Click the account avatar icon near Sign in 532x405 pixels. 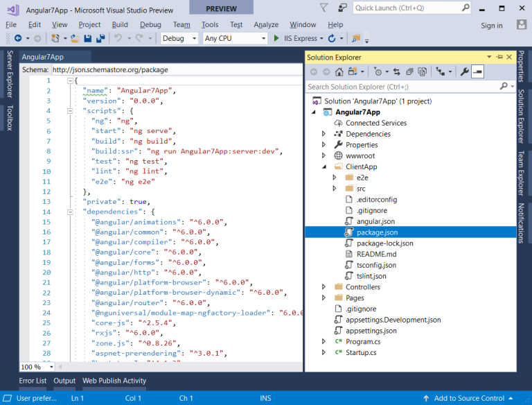[x=522, y=25]
